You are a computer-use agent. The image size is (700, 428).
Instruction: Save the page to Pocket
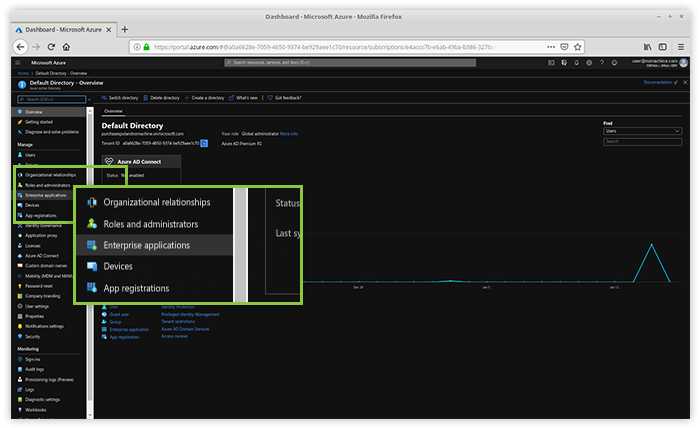tap(564, 47)
